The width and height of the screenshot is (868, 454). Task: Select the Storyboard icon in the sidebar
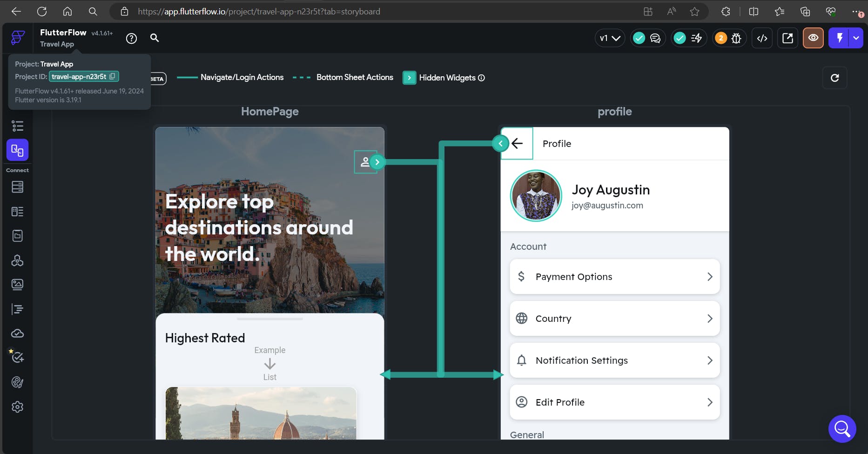point(18,150)
